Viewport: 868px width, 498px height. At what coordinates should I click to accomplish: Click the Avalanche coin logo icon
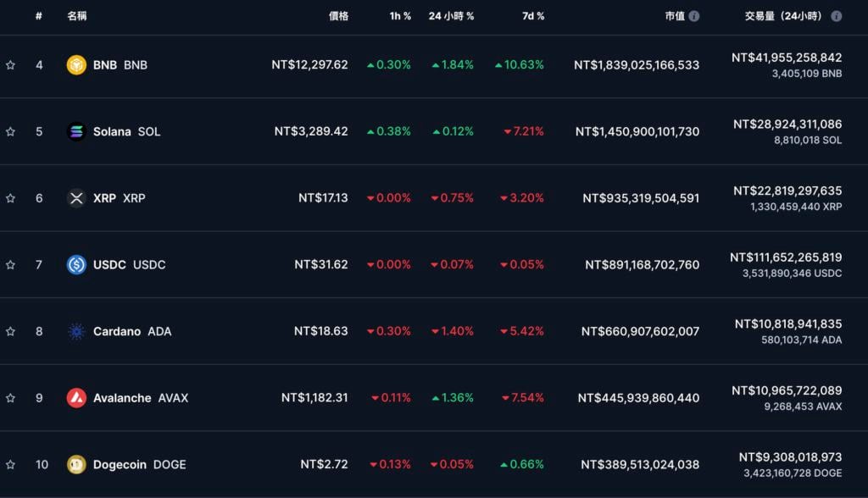[x=76, y=398]
